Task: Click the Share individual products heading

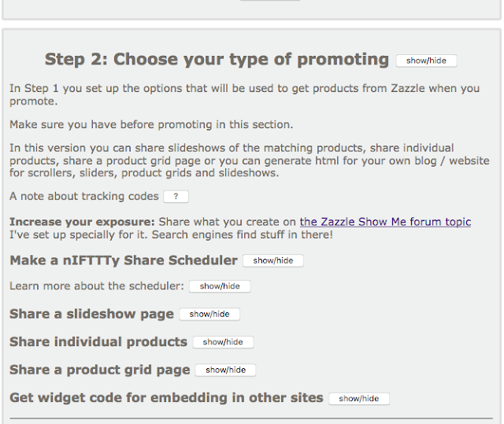Action: [98, 342]
